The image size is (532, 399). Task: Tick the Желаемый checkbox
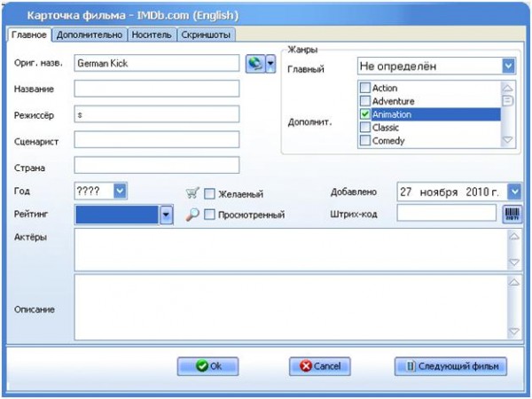pos(209,194)
